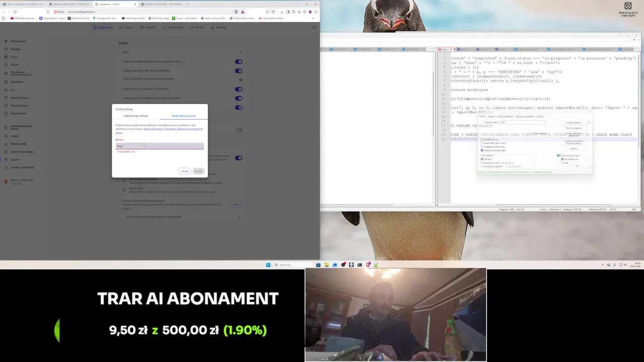The height and width of the screenshot is (362, 644).
Task: Switch to Ustawienia - System browser tab
Action: [116, 4]
